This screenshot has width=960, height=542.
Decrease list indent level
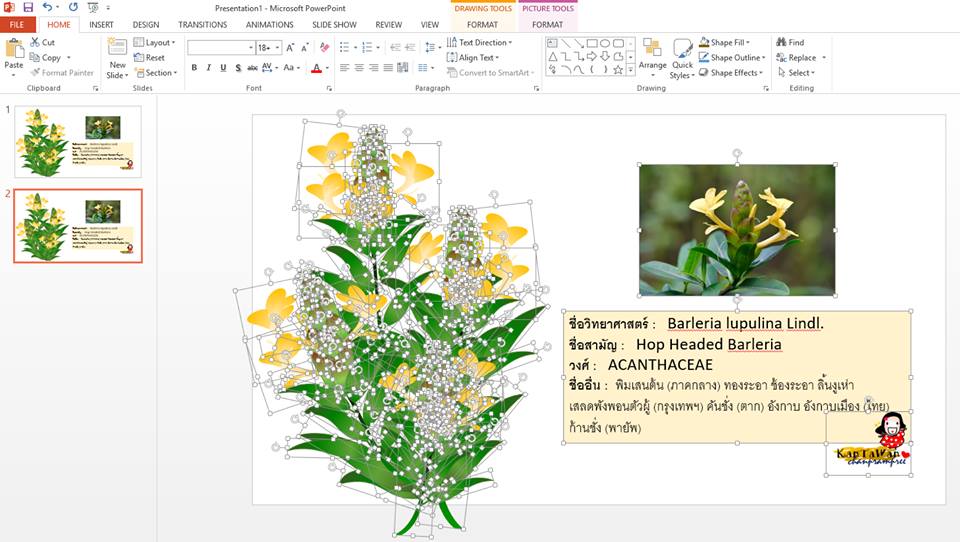point(396,47)
